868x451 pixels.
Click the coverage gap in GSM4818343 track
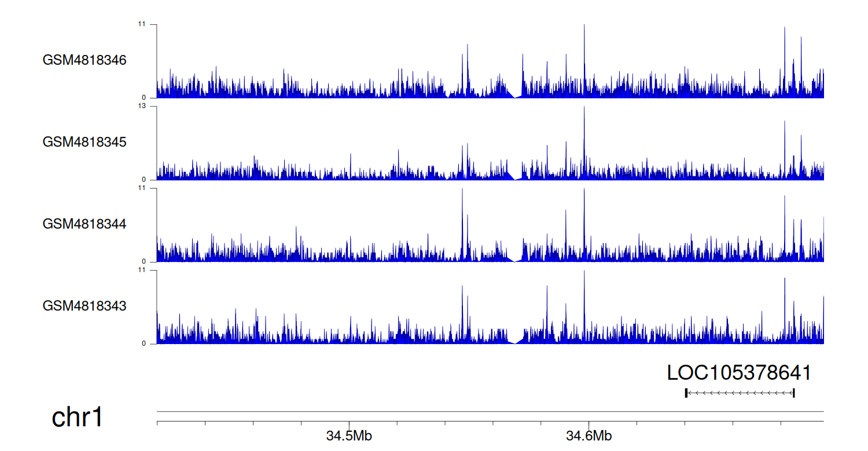tap(514, 341)
